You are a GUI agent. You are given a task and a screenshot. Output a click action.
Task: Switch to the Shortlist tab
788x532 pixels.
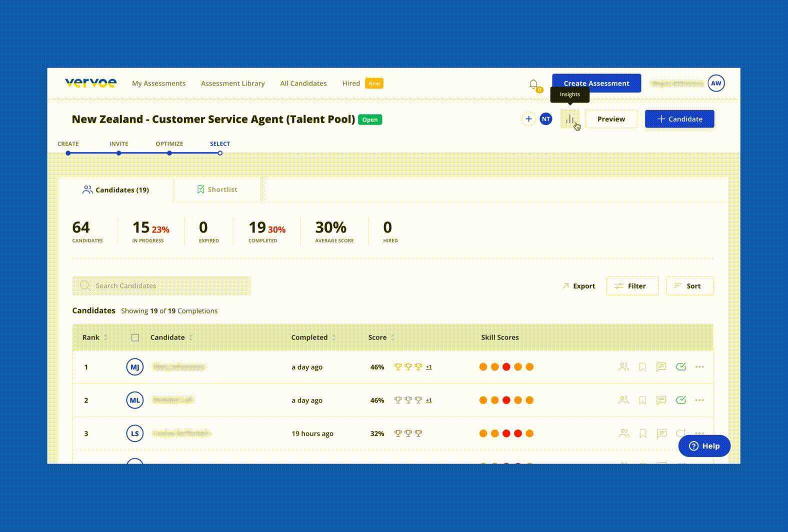click(x=217, y=189)
